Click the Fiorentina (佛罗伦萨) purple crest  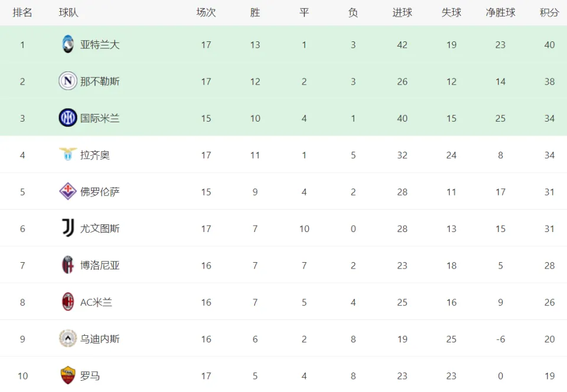(67, 191)
